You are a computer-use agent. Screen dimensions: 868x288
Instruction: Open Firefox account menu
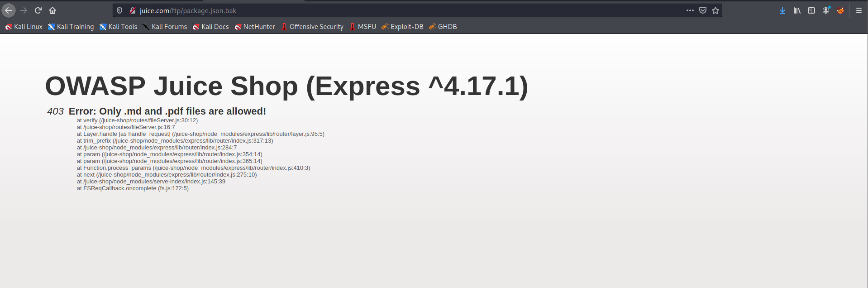826,10
